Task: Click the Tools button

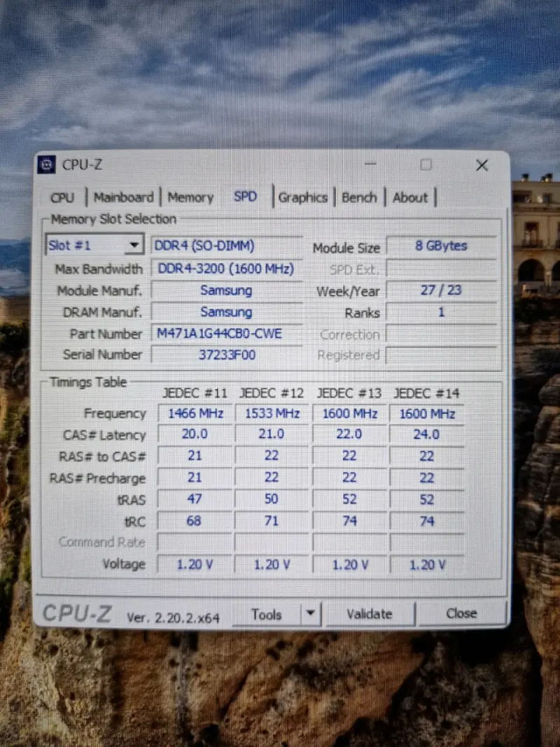Action: point(267,615)
